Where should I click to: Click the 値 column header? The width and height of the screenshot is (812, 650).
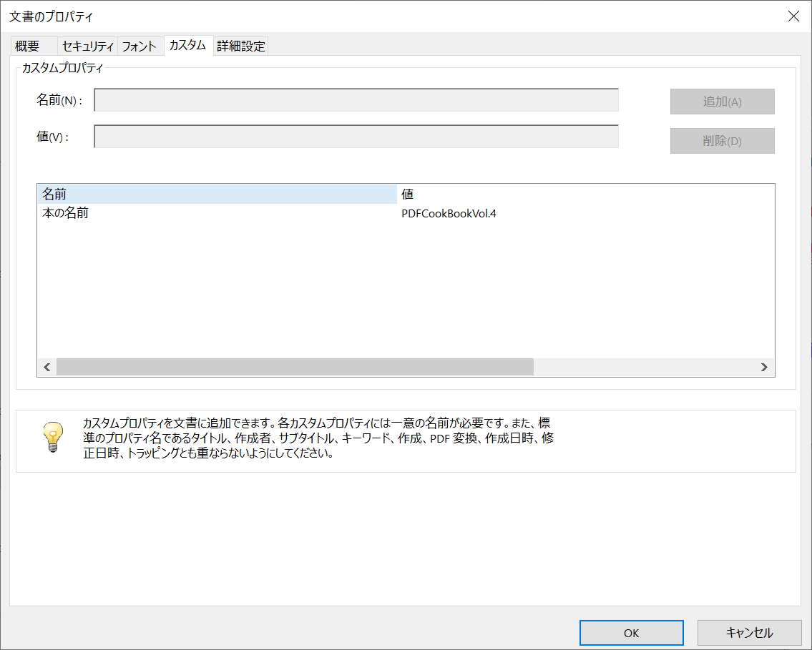[x=585, y=194]
